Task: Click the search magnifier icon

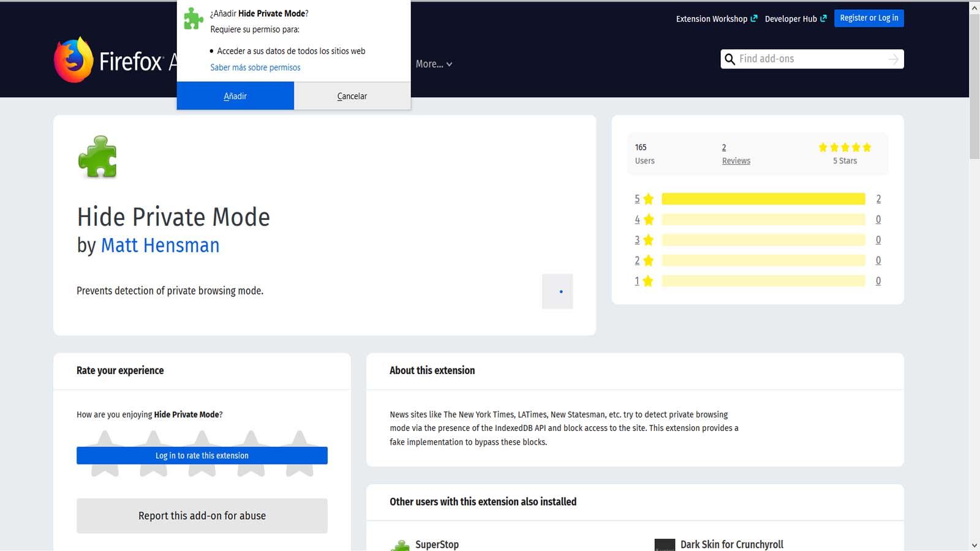Action: 729,59
